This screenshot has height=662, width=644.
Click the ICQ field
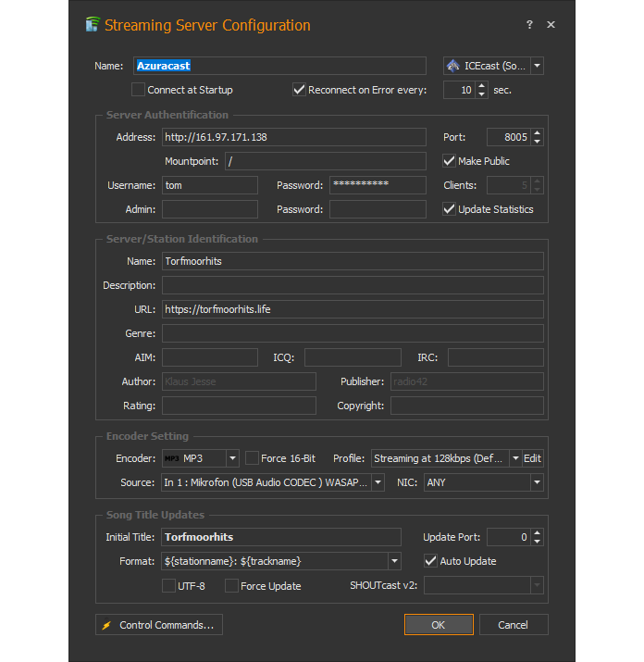[353, 357]
